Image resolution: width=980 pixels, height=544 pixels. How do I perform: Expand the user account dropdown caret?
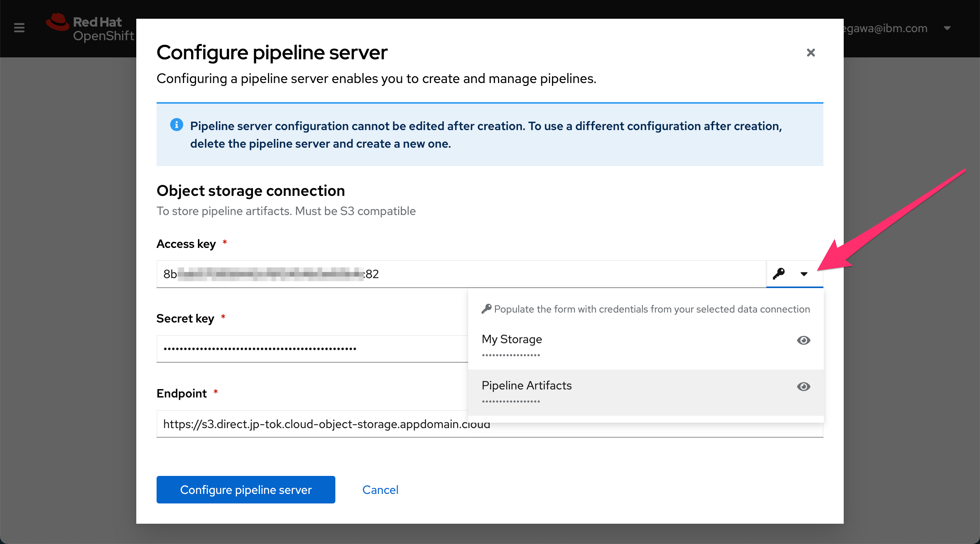pos(947,28)
